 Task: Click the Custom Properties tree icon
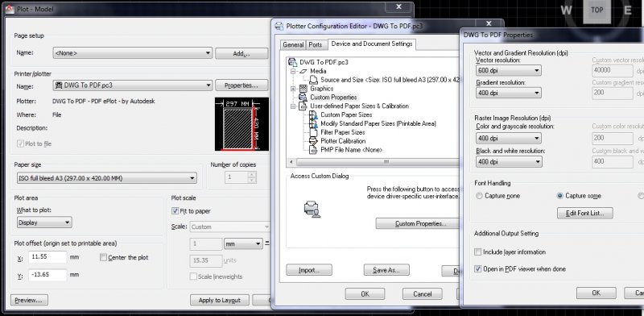tap(303, 97)
